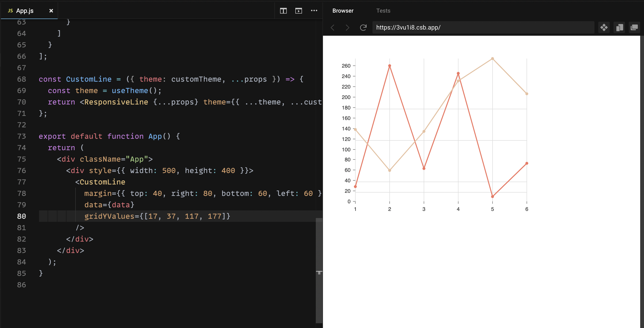Click line number 80 in the gutter
The width and height of the screenshot is (644, 328).
tap(21, 216)
